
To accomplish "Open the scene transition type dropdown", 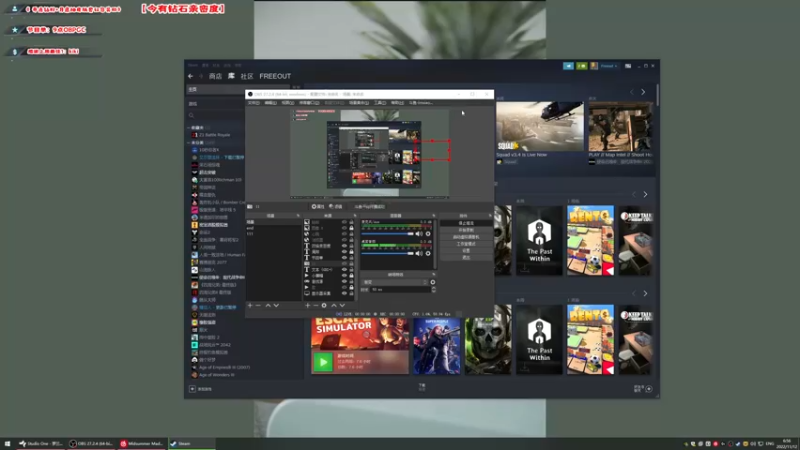I will click(395, 282).
